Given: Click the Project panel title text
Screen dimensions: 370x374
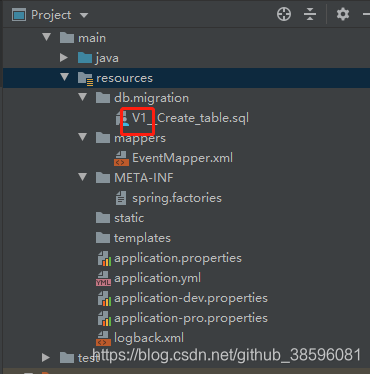Looking at the screenshot, I should [51, 15].
